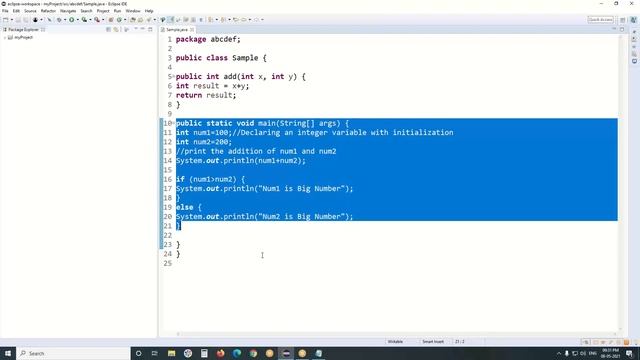This screenshot has width=640, height=360.
Task: Click the New file toolbar icon
Action: 6,20
